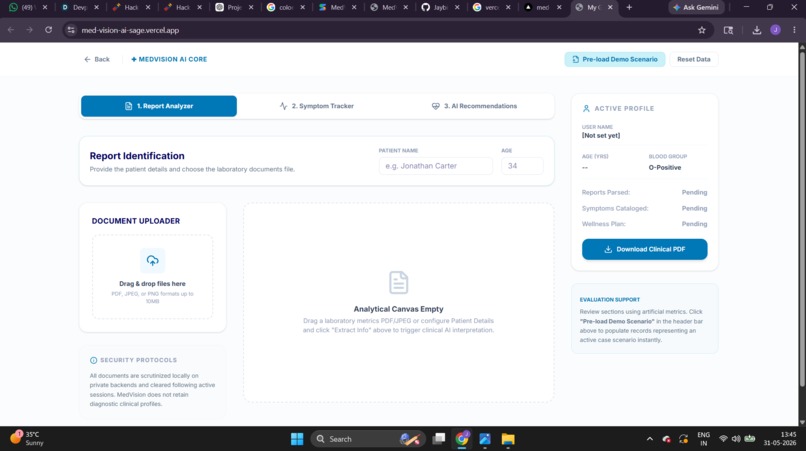806x451 pixels.
Task: Click the address bar URL
Action: tap(130, 30)
